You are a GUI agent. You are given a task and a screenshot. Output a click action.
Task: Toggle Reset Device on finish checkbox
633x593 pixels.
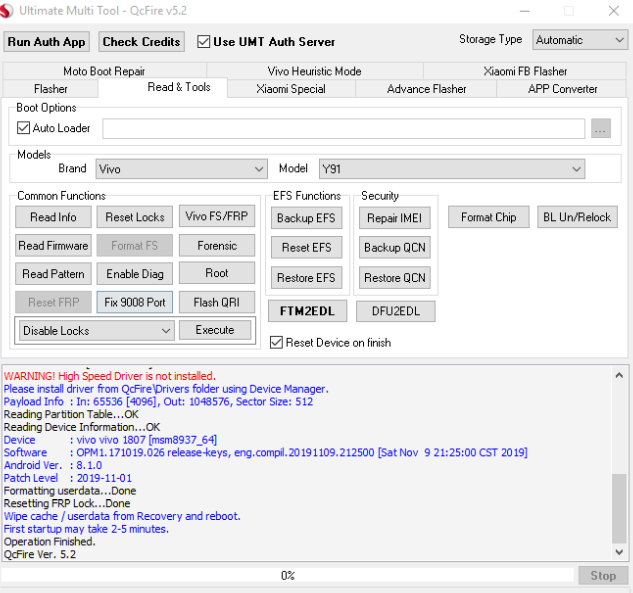(276, 342)
